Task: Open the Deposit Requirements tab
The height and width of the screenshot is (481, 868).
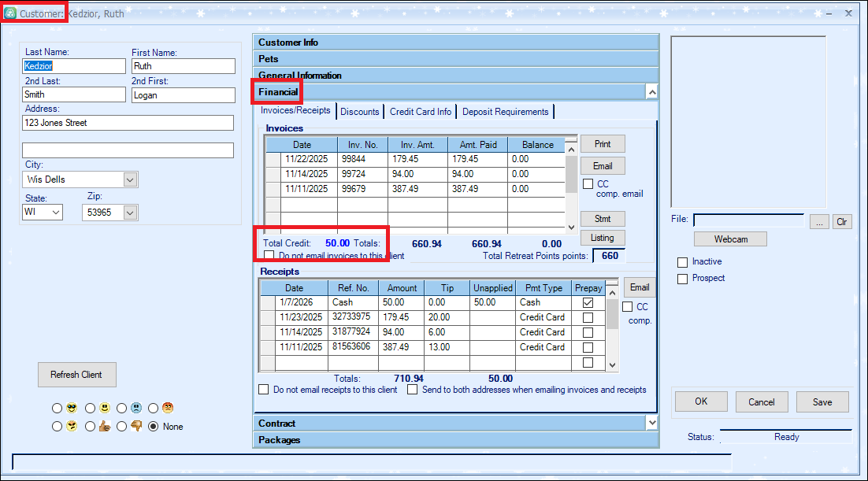Action: pos(505,112)
